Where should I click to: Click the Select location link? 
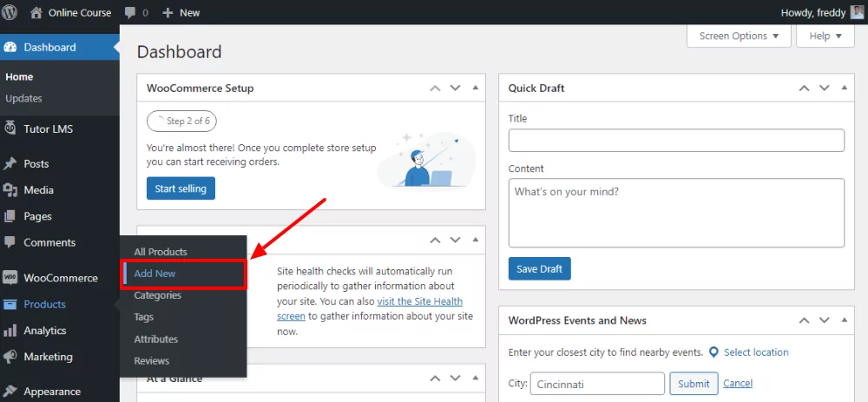pos(756,353)
